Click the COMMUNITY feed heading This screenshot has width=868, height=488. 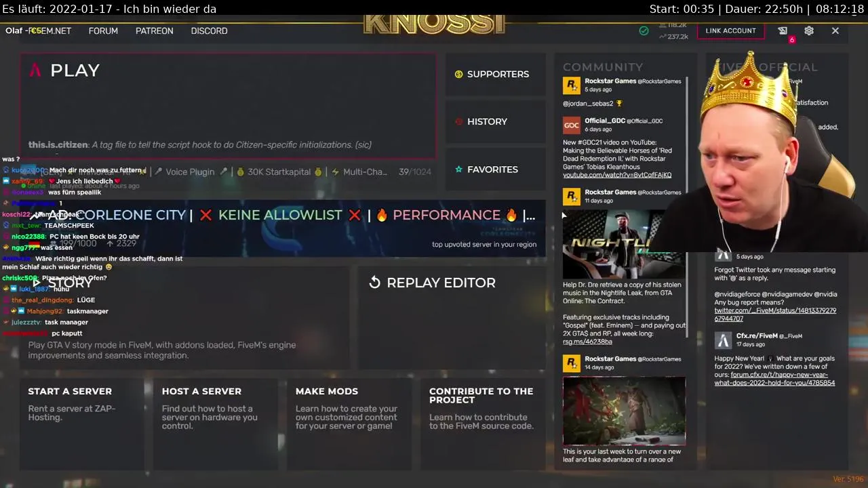(603, 66)
